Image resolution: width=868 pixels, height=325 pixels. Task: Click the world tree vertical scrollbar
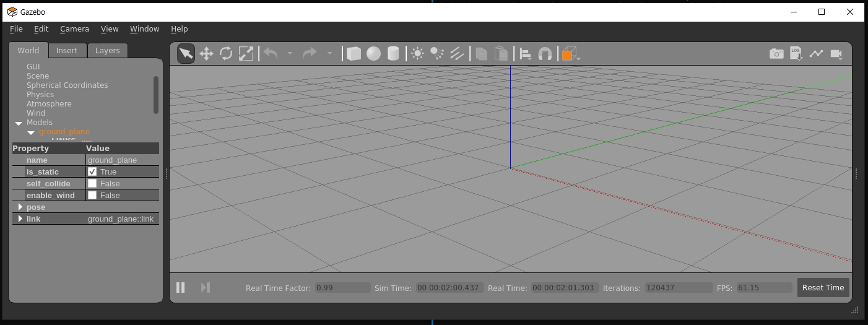156,95
